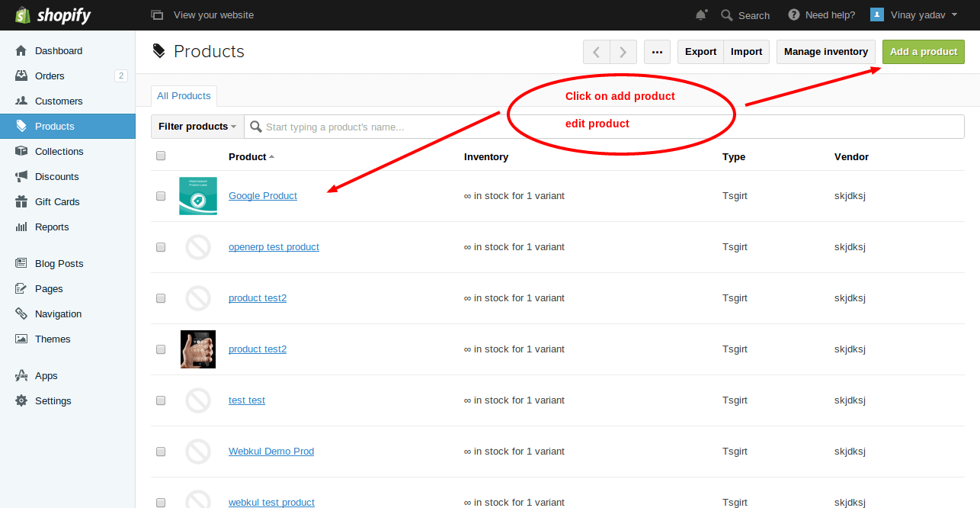Check the test test row checkbox

pos(161,400)
